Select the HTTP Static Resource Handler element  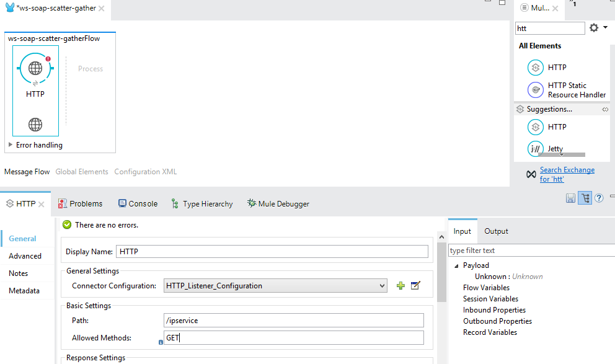pyautogui.click(x=567, y=90)
